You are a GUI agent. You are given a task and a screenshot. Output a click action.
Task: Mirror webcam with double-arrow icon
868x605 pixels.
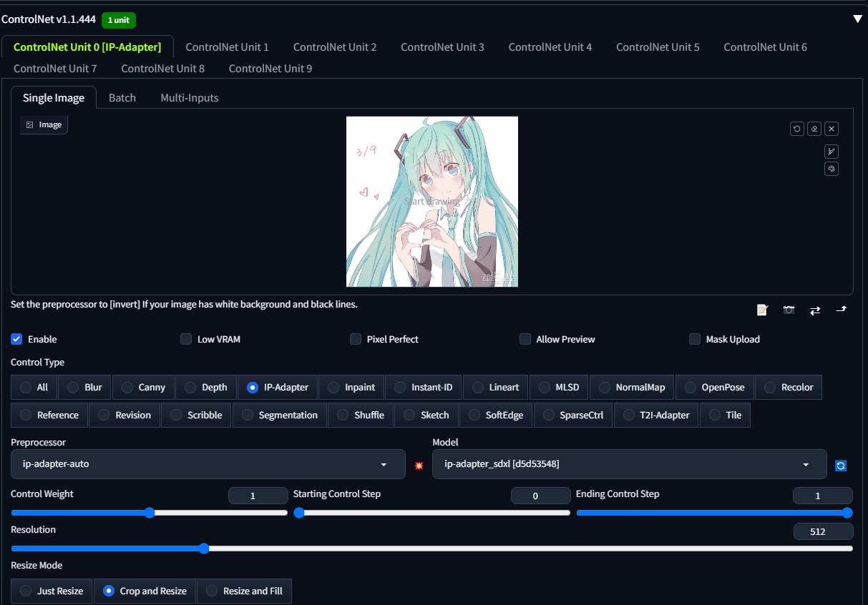tap(815, 310)
